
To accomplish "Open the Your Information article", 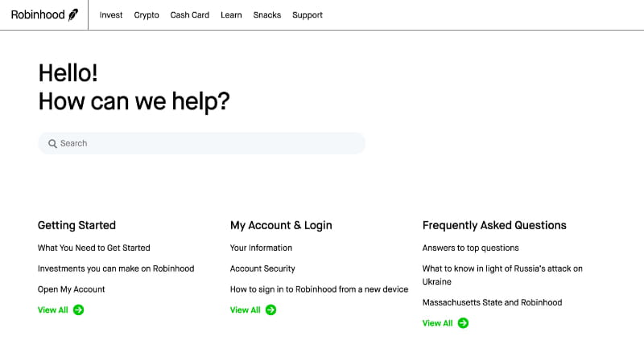I will tap(261, 248).
